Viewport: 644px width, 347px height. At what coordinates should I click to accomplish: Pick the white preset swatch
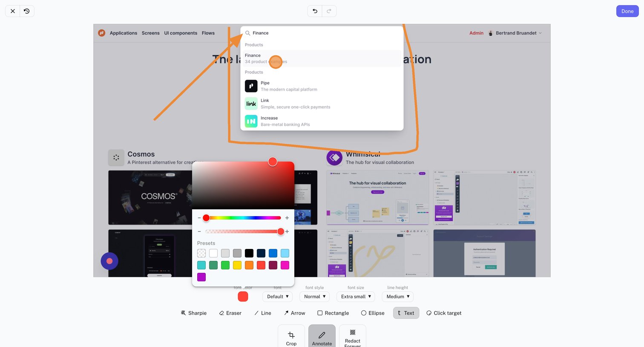point(213,253)
